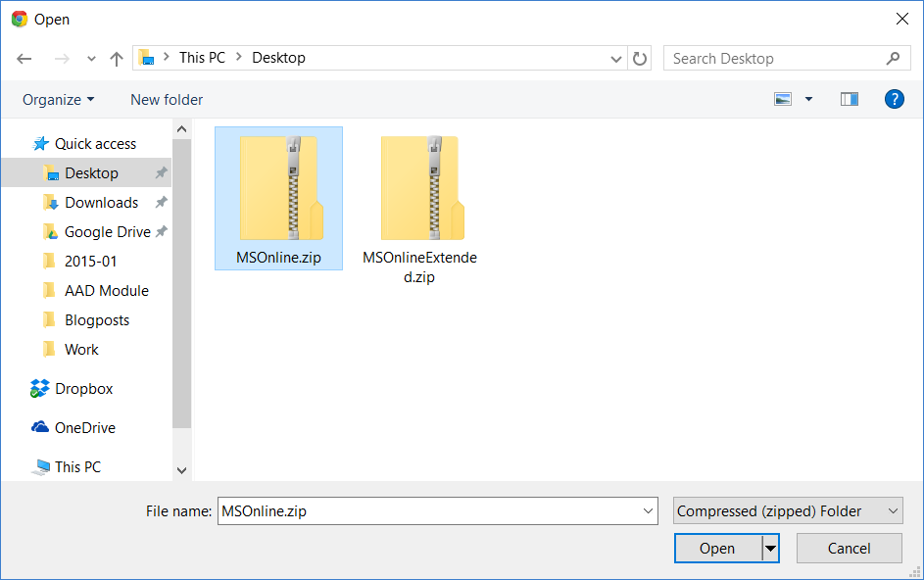
Task: Select the MSOnlineExtended.zip file thumbnail
Action: point(422,188)
